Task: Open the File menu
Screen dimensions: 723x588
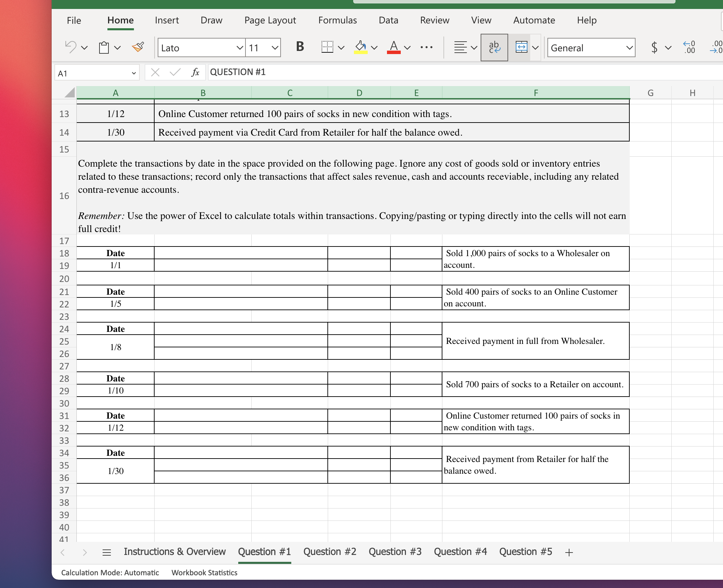Action: point(74,20)
